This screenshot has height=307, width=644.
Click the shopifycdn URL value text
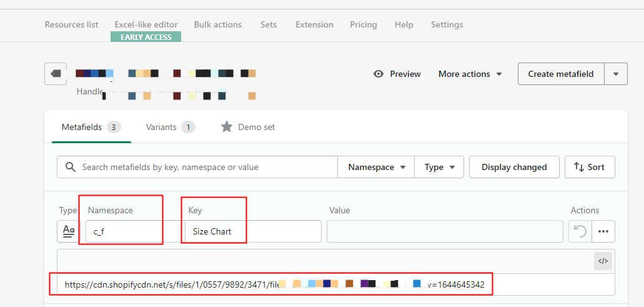pyautogui.click(x=274, y=284)
